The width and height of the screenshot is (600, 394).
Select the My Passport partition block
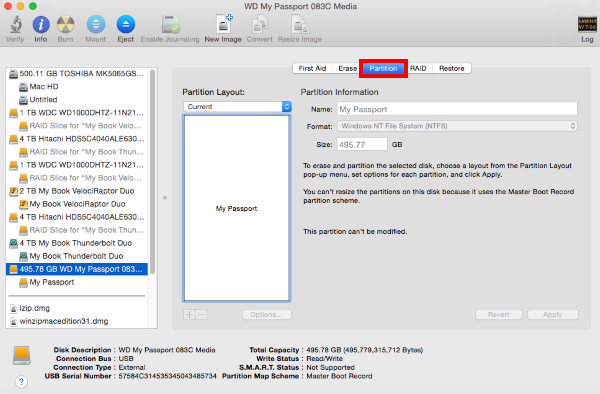236,208
